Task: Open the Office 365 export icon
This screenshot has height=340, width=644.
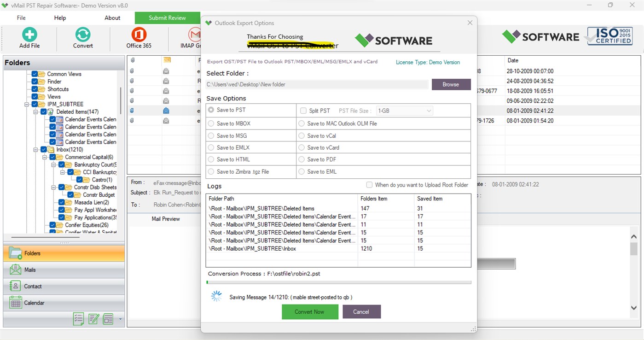Action: 138,34
